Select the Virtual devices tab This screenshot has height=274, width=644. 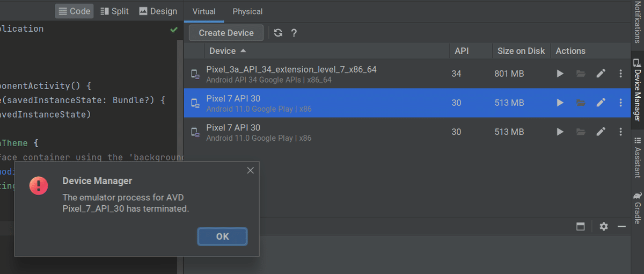(204, 11)
